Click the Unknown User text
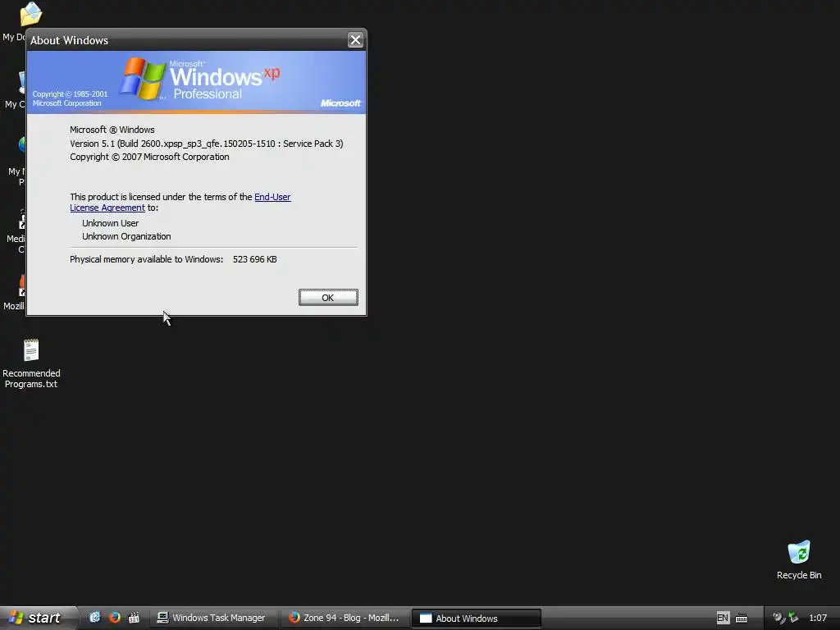The image size is (840, 630). click(111, 223)
